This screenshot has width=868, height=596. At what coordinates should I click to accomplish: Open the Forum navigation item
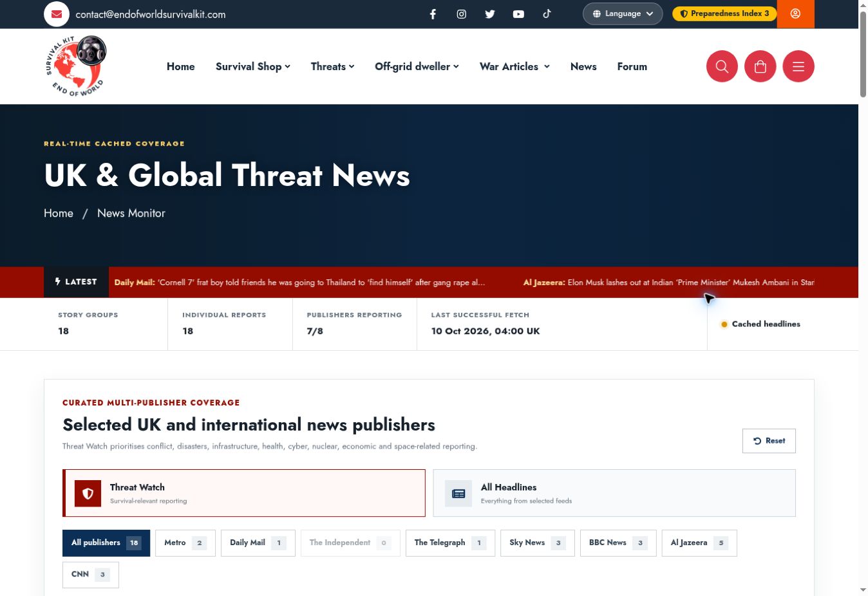[632, 66]
